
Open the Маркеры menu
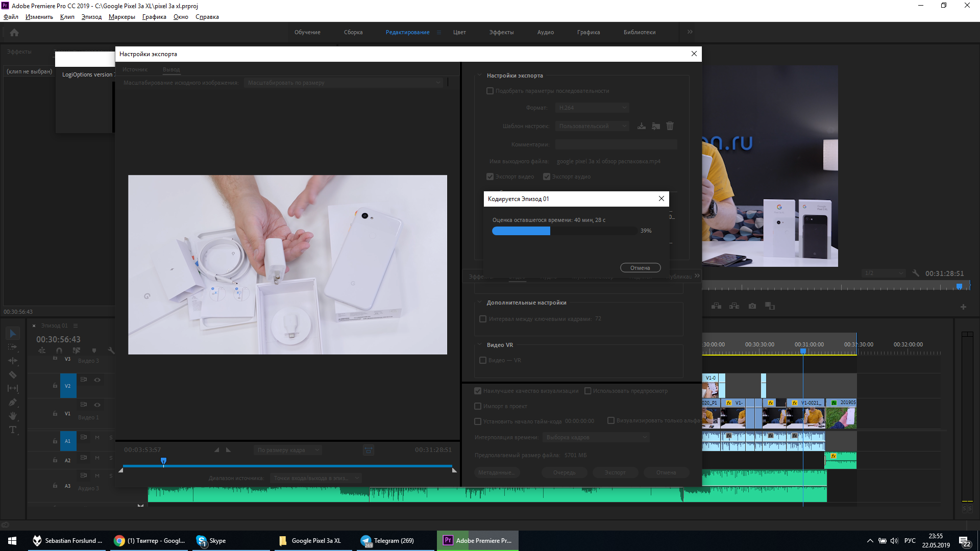[122, 17]
